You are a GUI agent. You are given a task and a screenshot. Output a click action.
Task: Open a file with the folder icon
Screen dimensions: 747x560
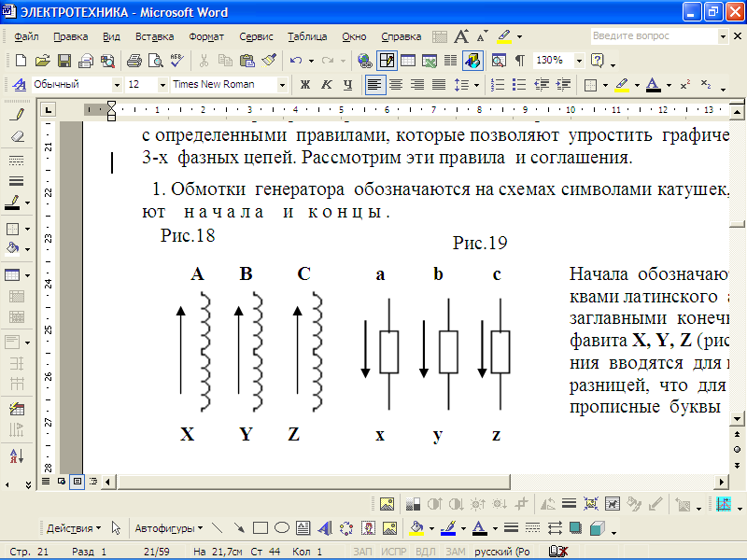coord(42,61)
